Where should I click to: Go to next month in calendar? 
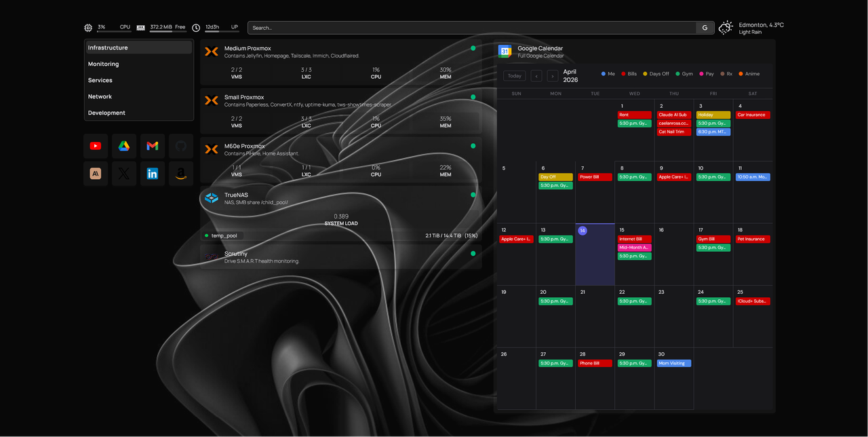[x=552, y=76]
